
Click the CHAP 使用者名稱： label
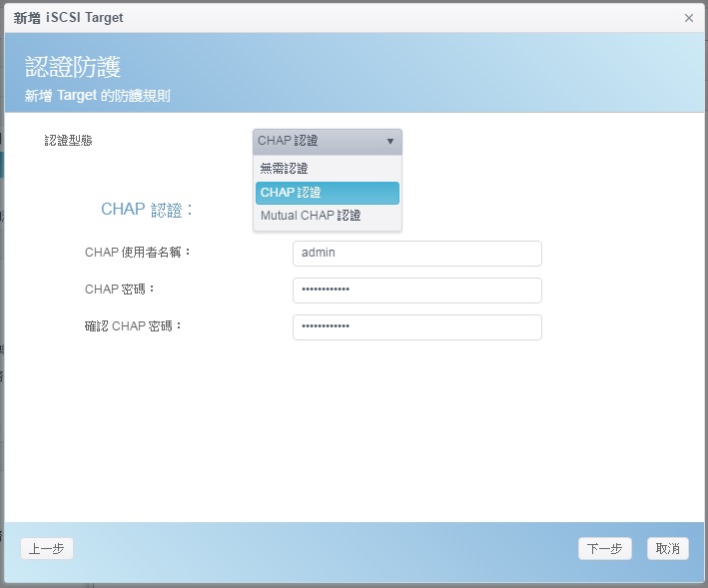138,253
